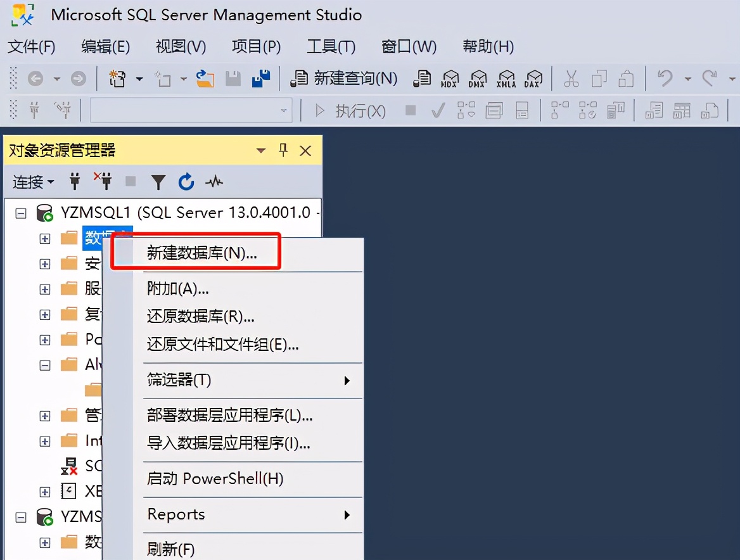Click the 新建查询(N) button
Viewport: 740px width, 560px height.
[343, 79]
